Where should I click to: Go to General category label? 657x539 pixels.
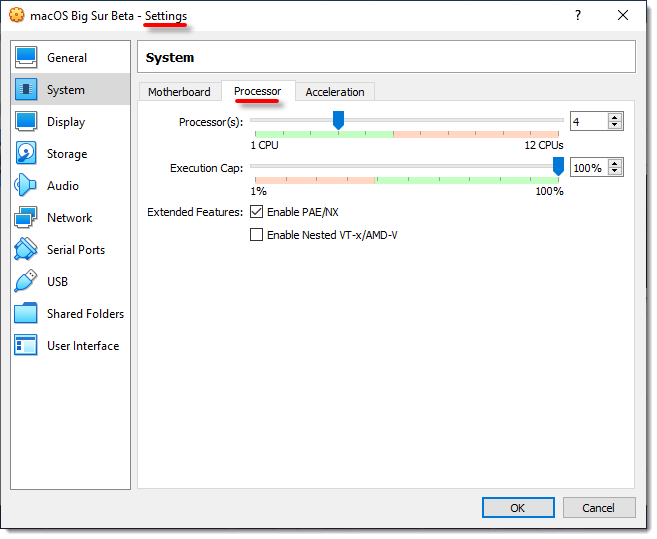click(x=67, y=58)
